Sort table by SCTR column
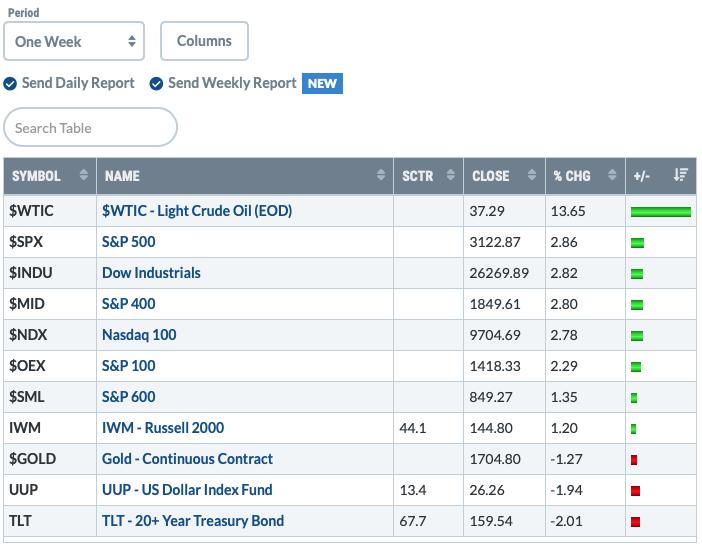702x546 pixels. pyautogui.click(x=428, y=176)
